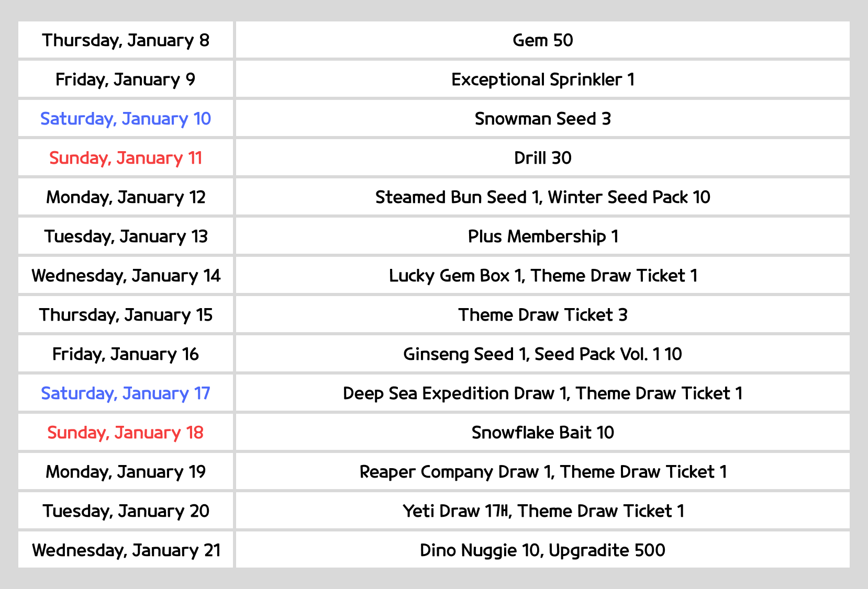Viewport: 868px width, 589px height.
Task: Click the red Sunday, January 18 date
Action: point(126,433)
